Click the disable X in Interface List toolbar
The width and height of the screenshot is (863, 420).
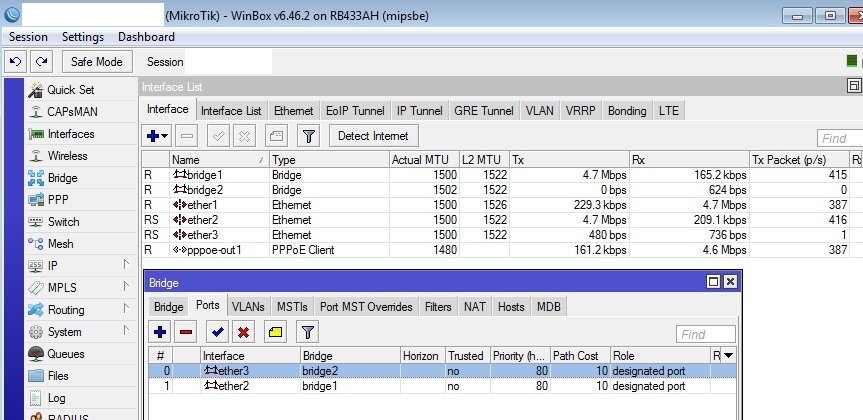click(244, 135)
